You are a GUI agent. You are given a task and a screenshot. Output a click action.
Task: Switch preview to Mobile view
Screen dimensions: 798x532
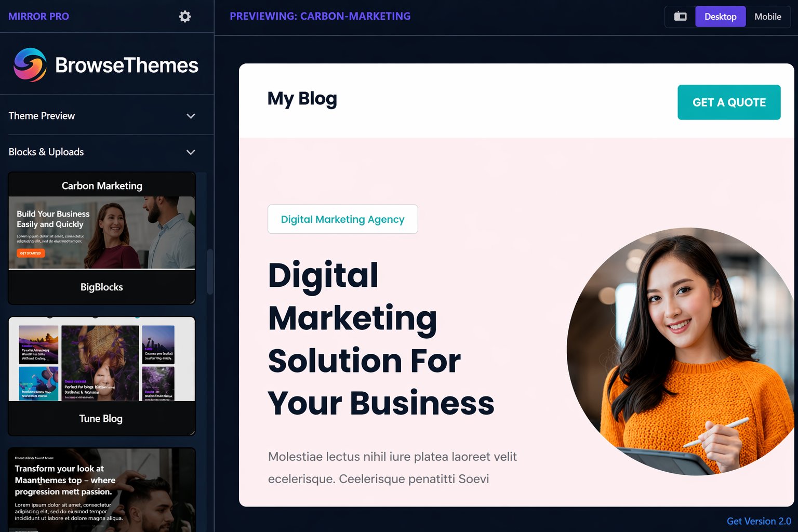[x=767, y=17]
